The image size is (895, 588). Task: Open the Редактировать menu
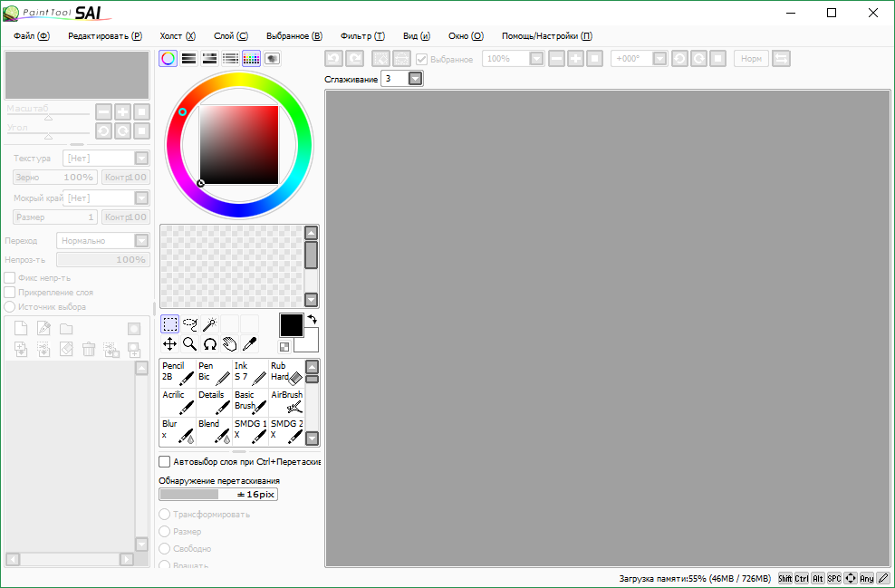[105, 36]
